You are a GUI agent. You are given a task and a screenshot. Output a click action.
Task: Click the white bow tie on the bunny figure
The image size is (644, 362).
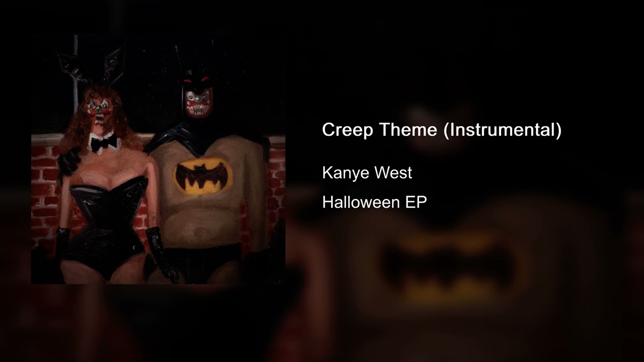[105, 143]
